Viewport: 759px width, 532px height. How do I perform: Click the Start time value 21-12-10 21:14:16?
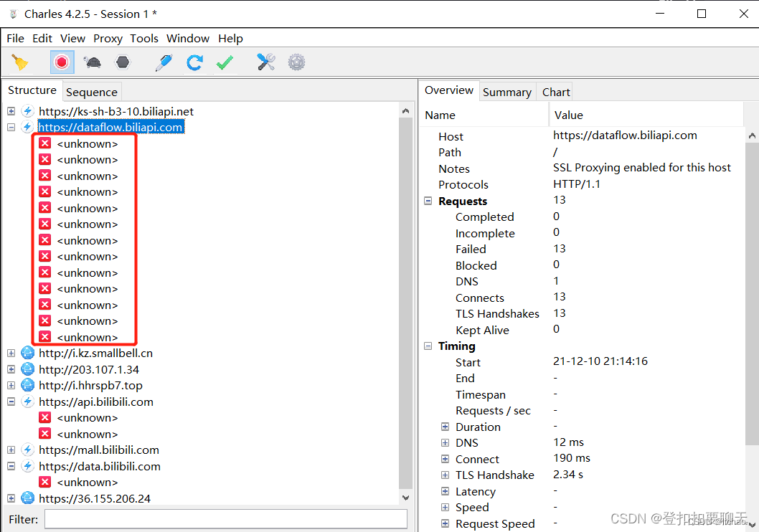(600, 361)
